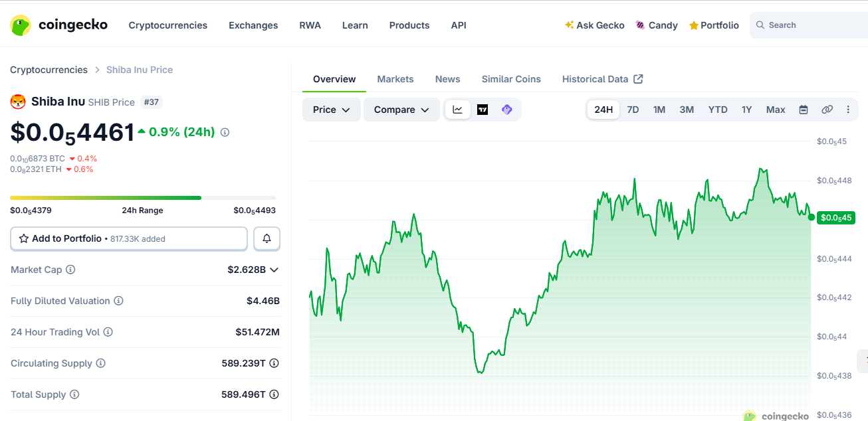Screen dimensions: 868x421
Task: Click Total Supply label info icon
Action: [x=74, y=394]
